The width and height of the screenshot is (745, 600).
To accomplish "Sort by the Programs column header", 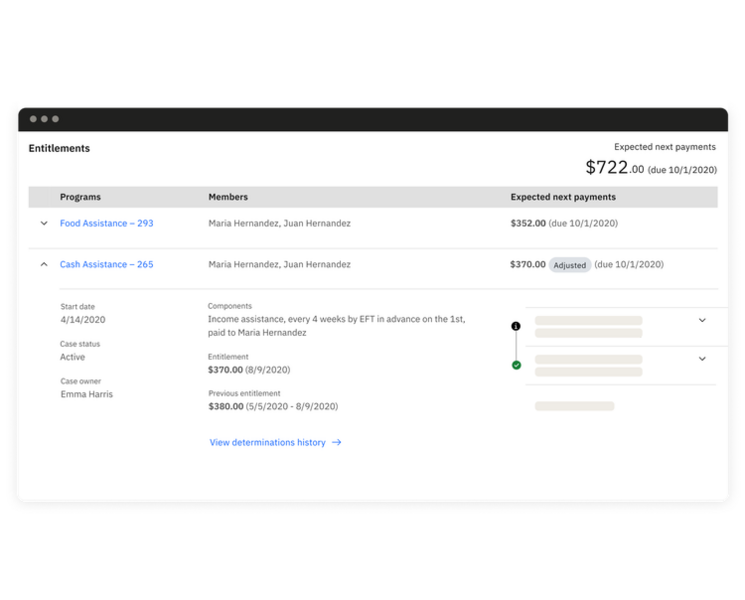I will pyautogui.click(x=80, y=197).
